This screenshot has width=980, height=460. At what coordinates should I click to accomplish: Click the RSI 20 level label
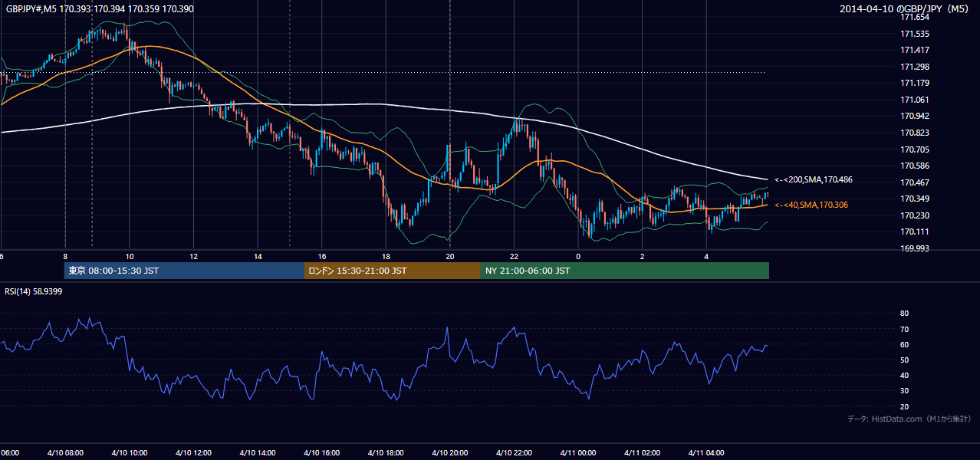[905, 406]
